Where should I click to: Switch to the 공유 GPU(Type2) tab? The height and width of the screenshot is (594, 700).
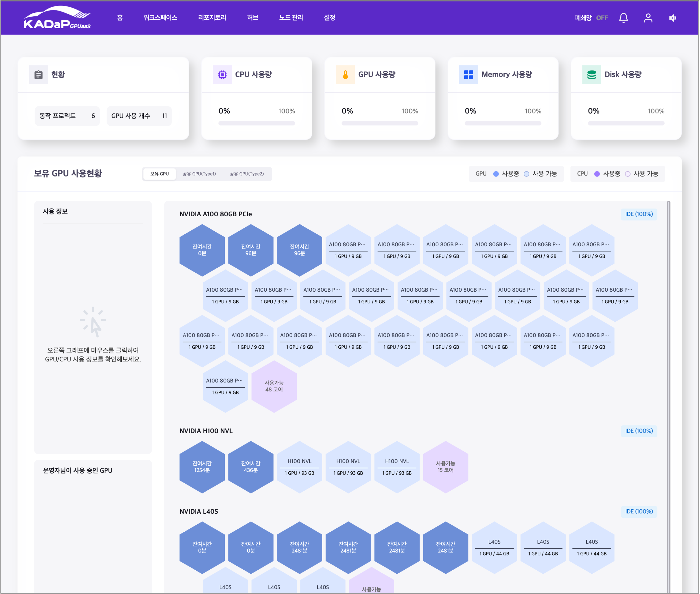247,174
